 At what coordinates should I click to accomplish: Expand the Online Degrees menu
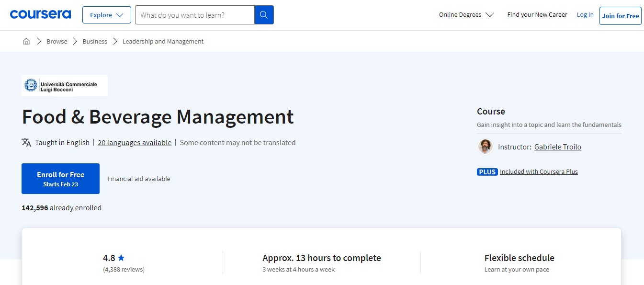[466, 15]
